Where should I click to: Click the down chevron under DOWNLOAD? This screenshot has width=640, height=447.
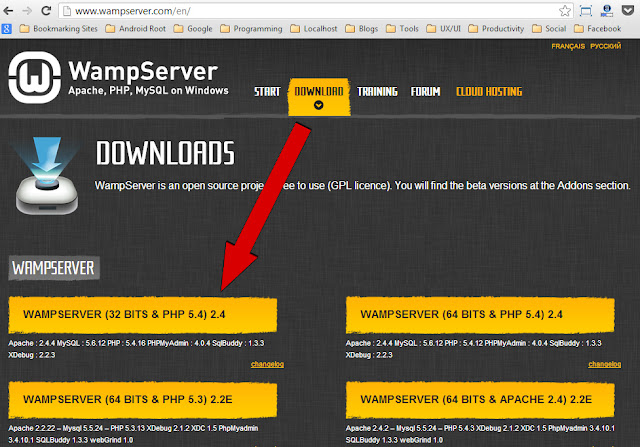(319, 105)
